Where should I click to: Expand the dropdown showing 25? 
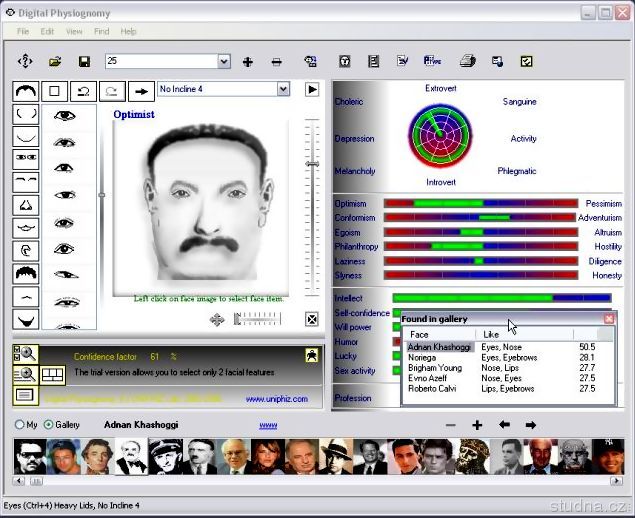(x=223, y=62)
